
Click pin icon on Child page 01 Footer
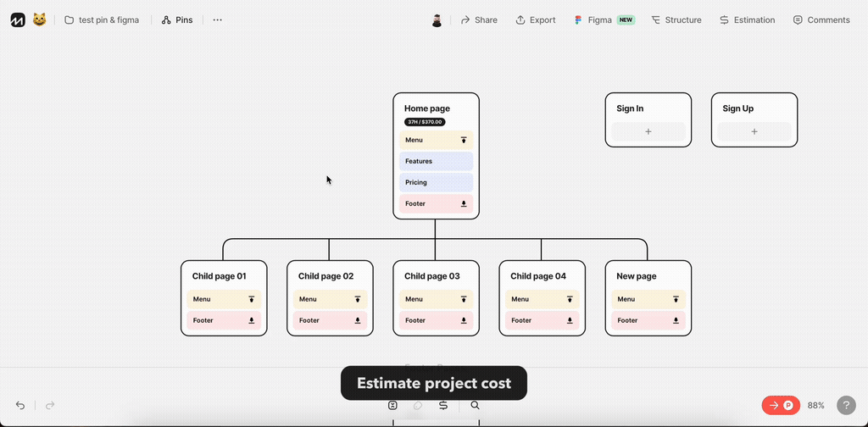coord(251,320)
